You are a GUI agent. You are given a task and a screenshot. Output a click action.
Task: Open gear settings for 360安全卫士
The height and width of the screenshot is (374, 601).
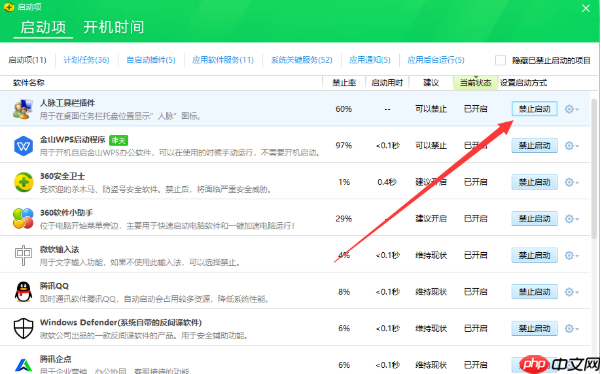tap(571, 182)
